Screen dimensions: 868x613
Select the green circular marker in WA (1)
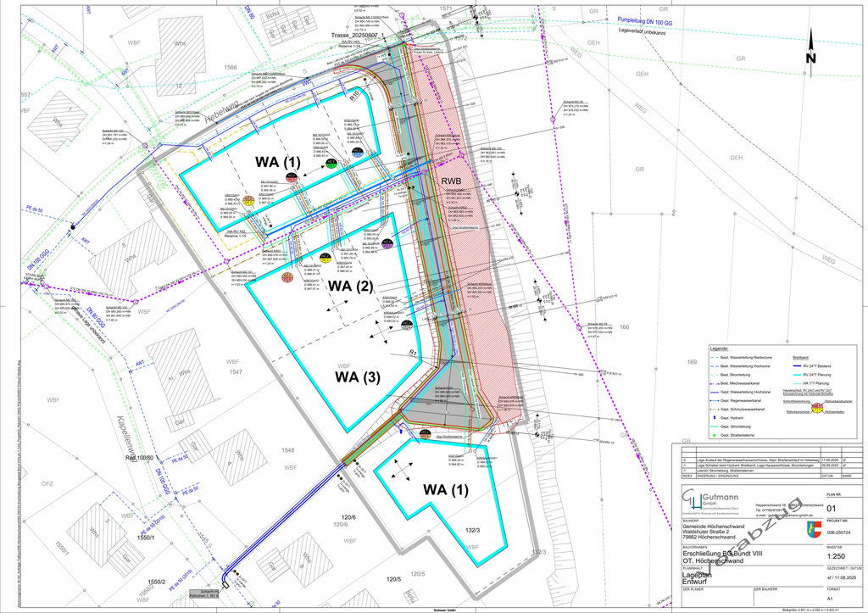(x=331, y=164)
